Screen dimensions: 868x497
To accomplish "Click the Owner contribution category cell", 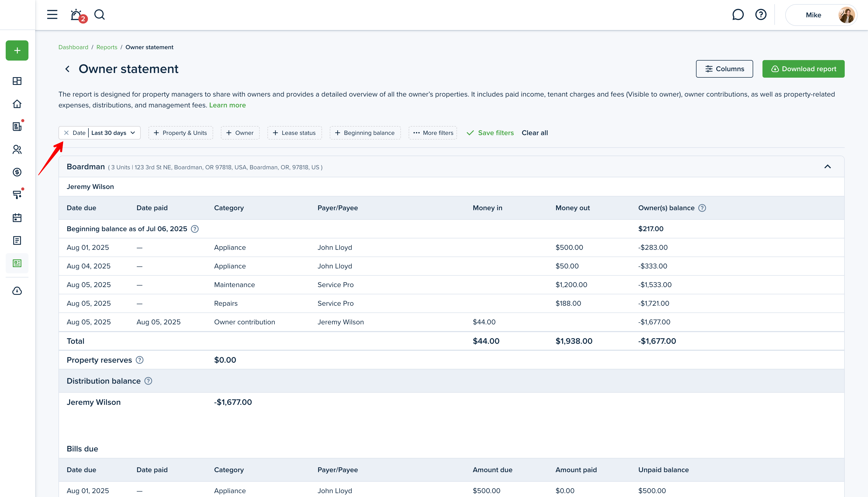I will [x=244, y=322].
